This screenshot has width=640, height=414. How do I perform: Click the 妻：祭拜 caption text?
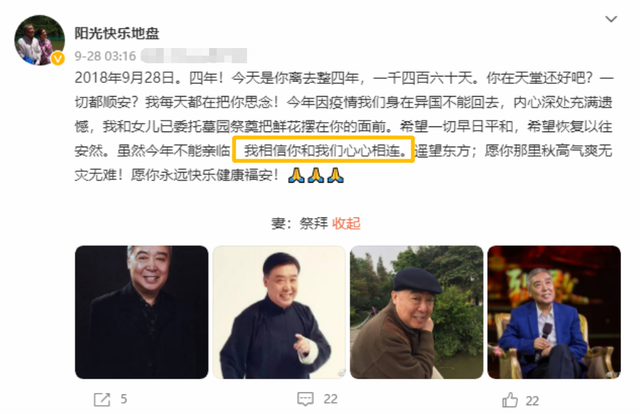pos(300,223)
